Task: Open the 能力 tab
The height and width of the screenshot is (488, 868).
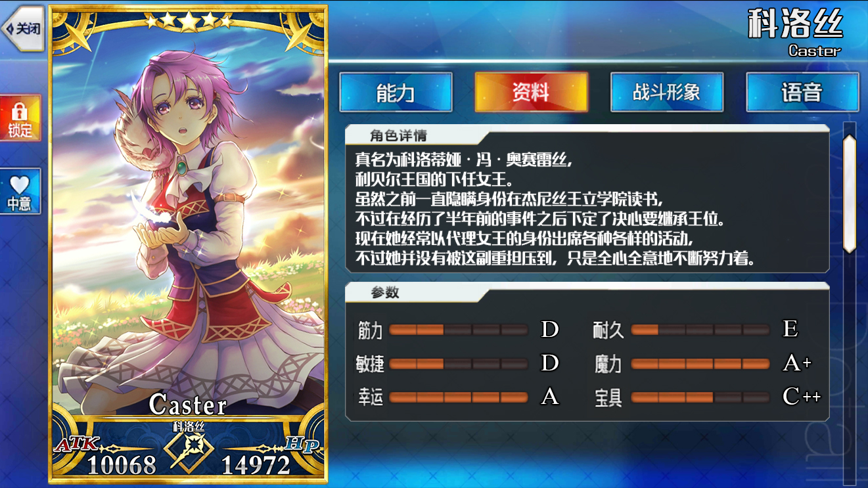Action: [x=396, y=92]
